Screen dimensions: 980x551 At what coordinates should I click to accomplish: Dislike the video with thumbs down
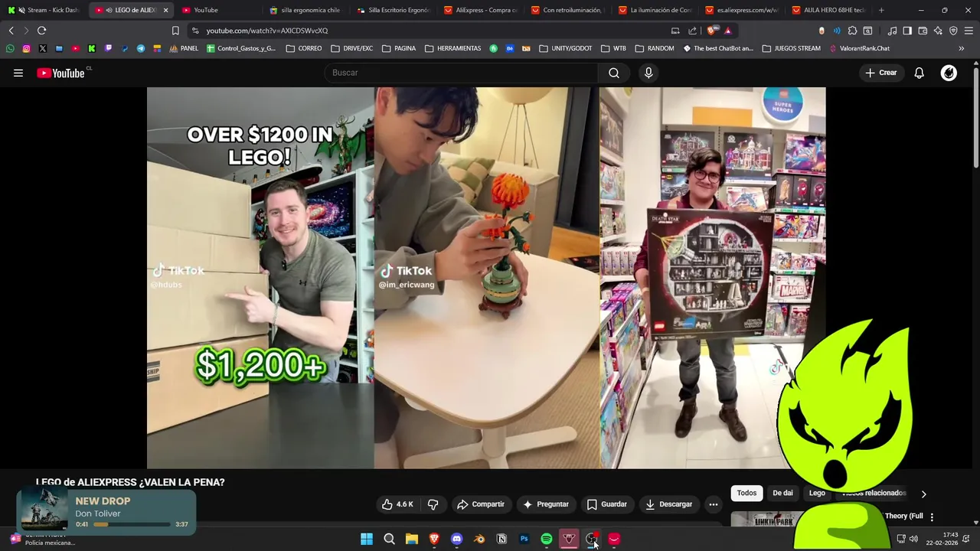point(433,504)
